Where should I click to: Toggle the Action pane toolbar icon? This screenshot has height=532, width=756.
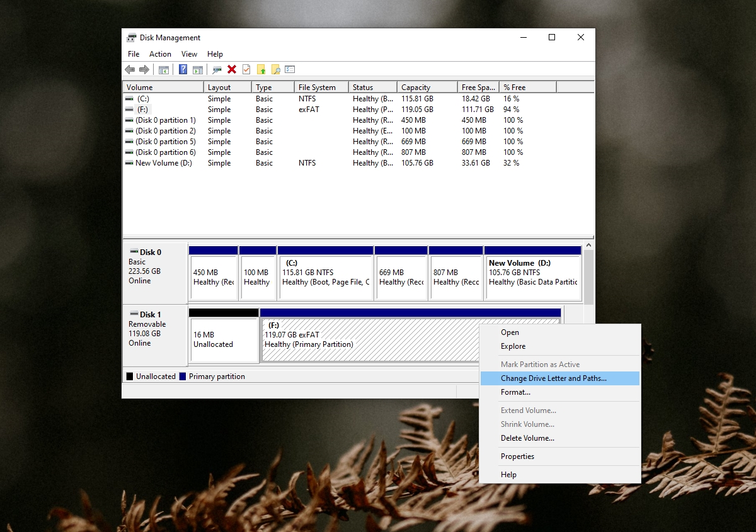(198, 69)
